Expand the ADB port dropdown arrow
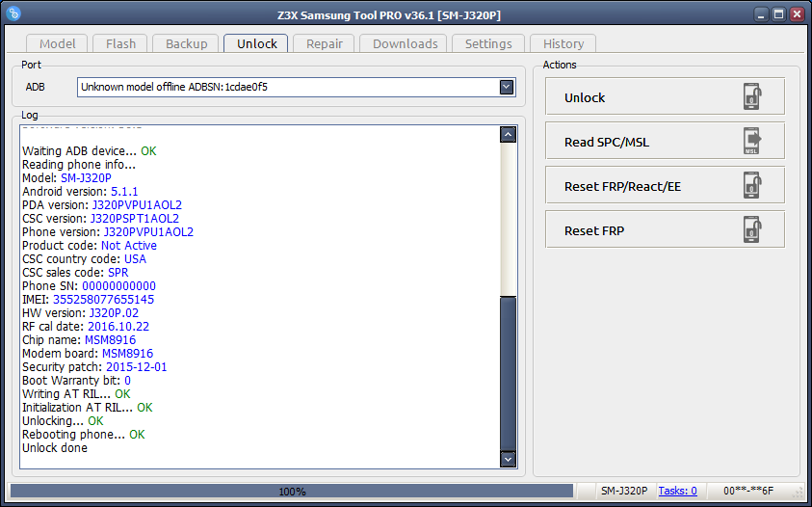The width and height of the screenshot is (812, 507). pos(507,87)
